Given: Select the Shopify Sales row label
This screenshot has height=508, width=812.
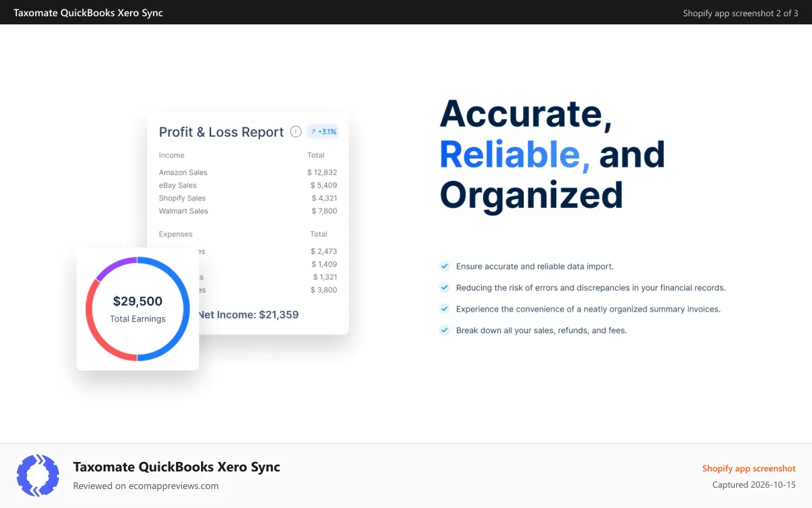Looking at the screenshot, I should coord(182,198).
